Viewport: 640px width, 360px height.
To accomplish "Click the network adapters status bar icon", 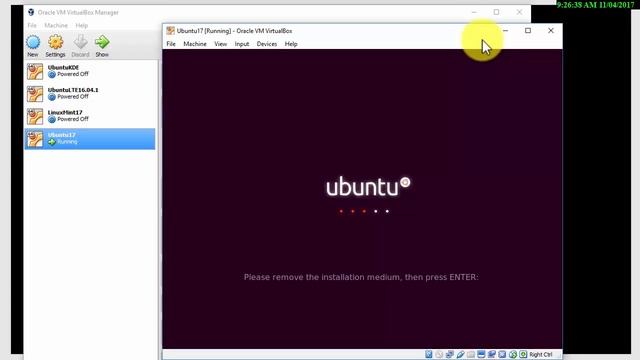I will [449, 354].
